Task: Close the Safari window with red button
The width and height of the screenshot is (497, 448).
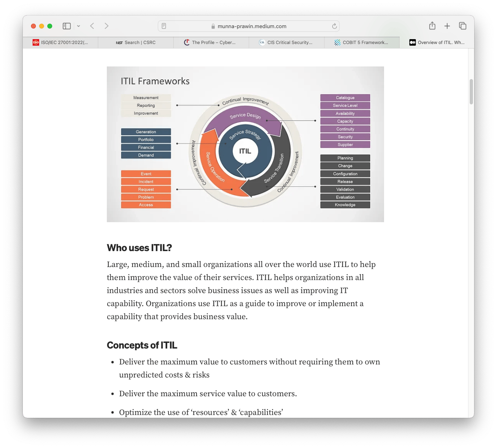Action: [x=33, y=26]
